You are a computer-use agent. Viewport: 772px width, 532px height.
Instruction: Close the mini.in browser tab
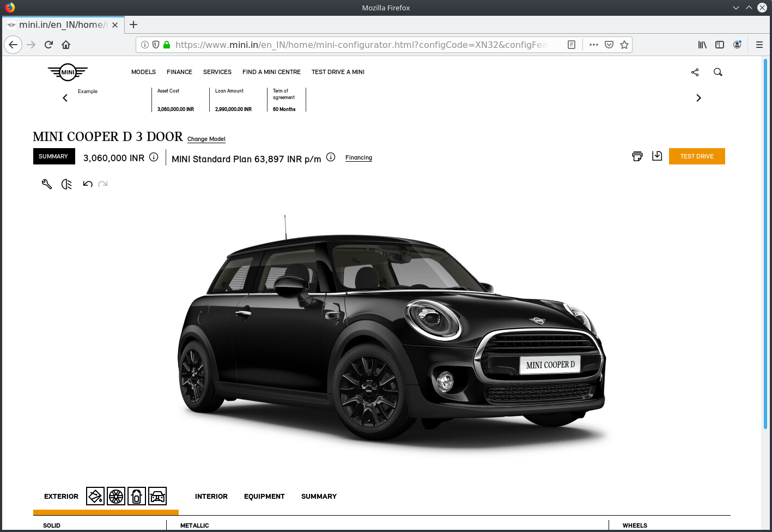tap(115, 25)
